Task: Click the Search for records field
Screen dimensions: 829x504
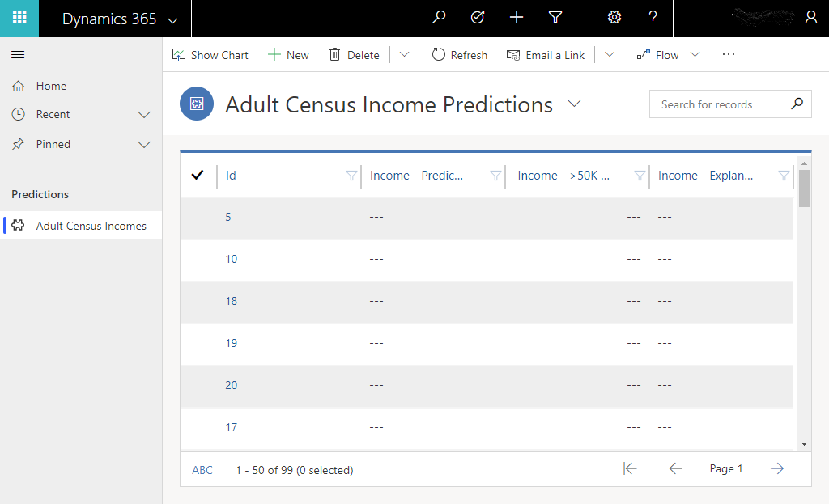Action: [721, 104]
